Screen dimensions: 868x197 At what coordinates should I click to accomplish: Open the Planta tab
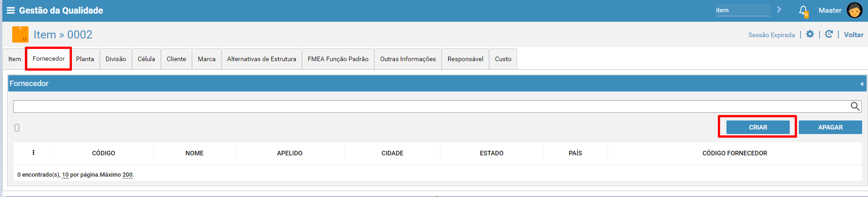[x=85, y=59]
